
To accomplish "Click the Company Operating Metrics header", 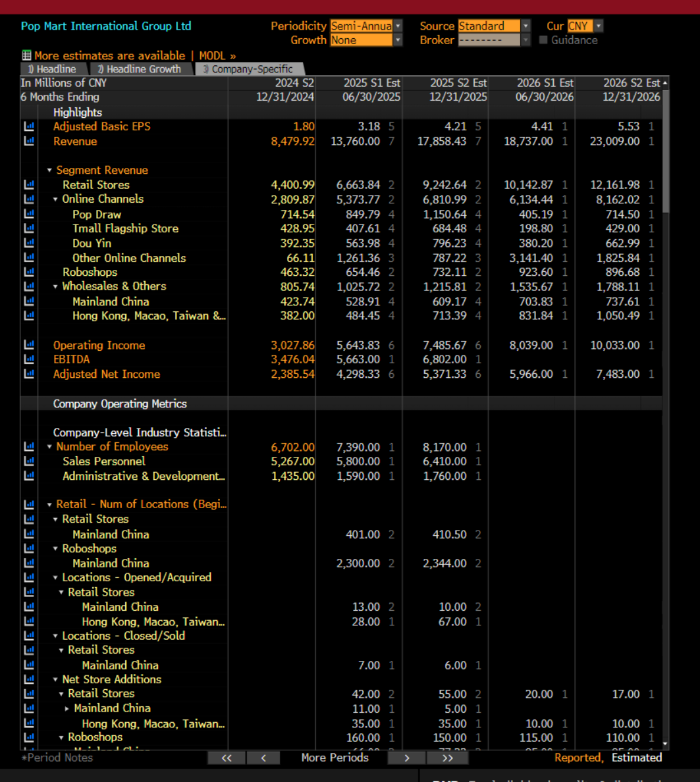I will (121, 404).
